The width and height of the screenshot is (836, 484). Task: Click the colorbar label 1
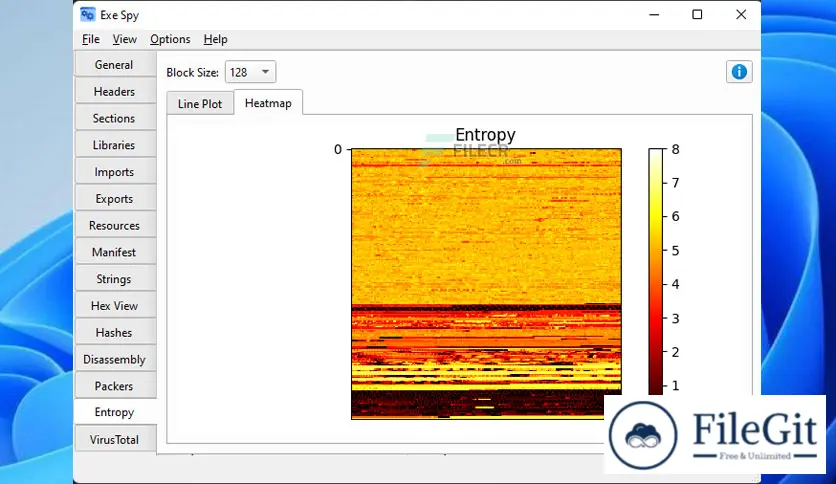coord(676,385)
